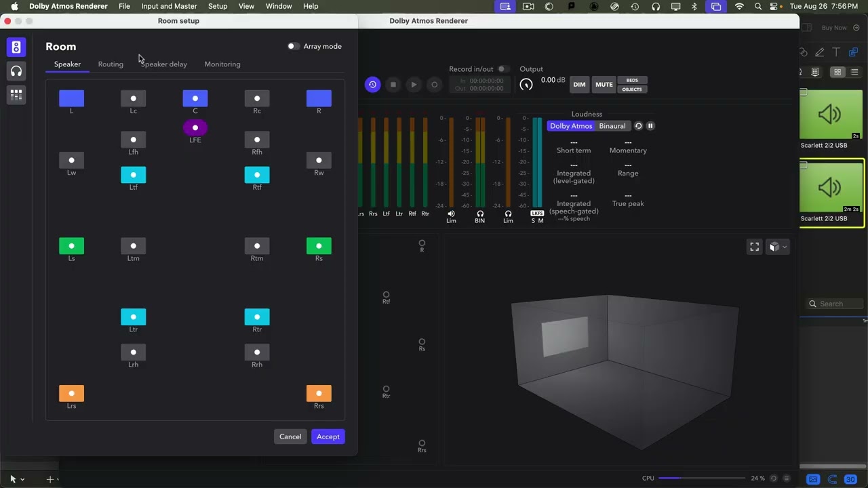Toggle the L front speaker block
The width and height of the screenshot is (868, 488).
click(x=71, y=98)
